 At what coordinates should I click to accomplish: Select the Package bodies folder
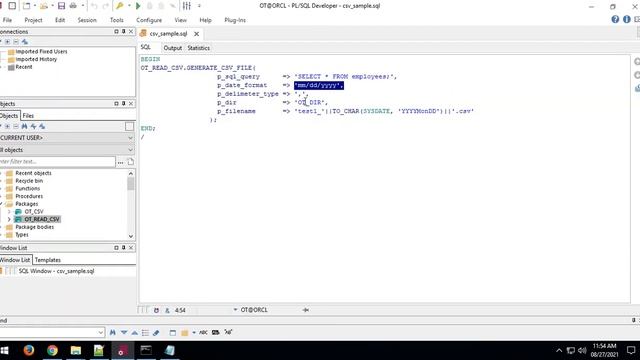tap(34, 227)
